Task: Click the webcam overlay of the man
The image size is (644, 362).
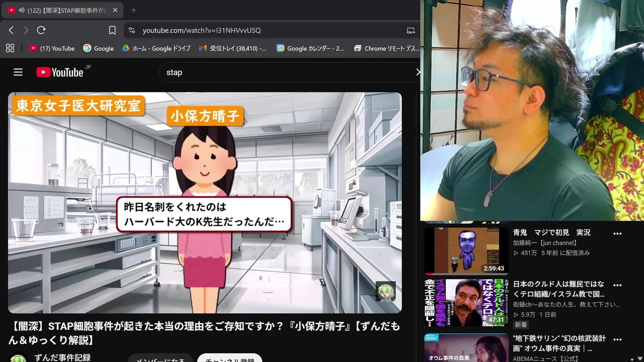Action: [532, 110]
